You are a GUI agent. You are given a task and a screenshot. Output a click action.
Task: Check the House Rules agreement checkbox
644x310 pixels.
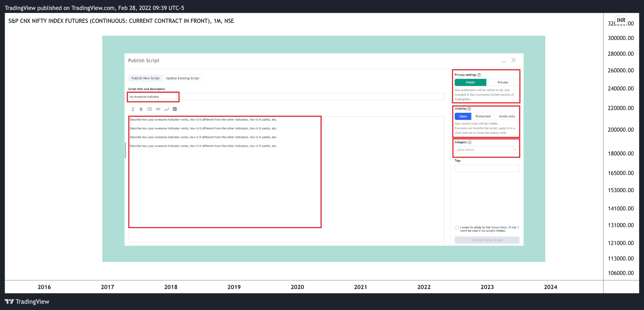pyautogui.click(x=457, y=227)
